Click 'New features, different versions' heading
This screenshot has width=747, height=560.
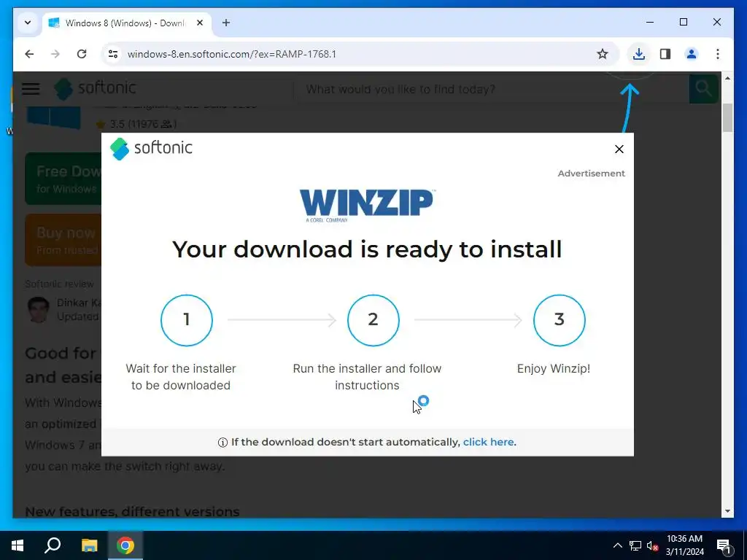[x=133, y=511]
